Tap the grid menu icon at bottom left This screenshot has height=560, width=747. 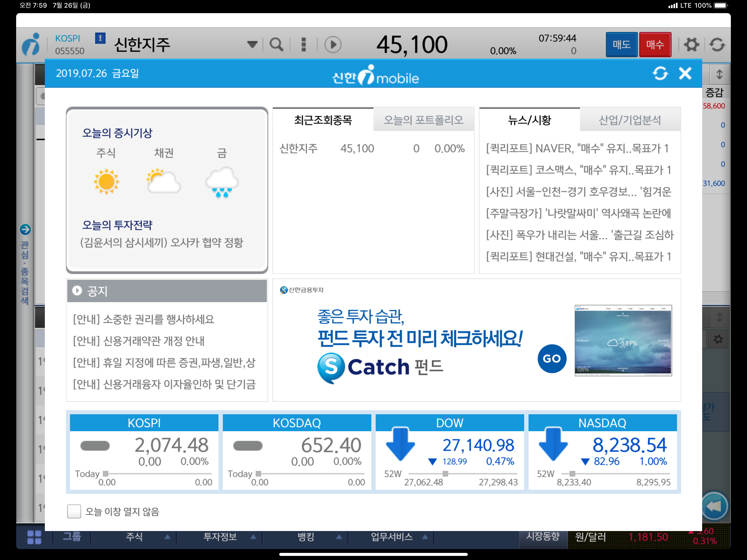[34, 537]
